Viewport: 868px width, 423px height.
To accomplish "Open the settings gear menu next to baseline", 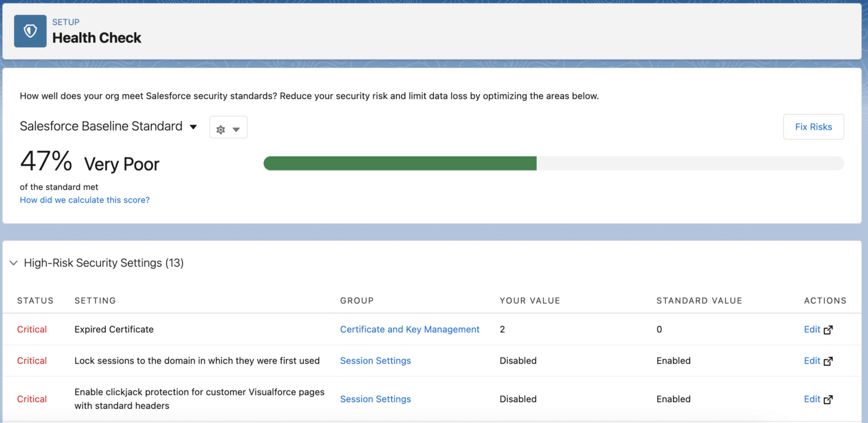I will 228,127.
